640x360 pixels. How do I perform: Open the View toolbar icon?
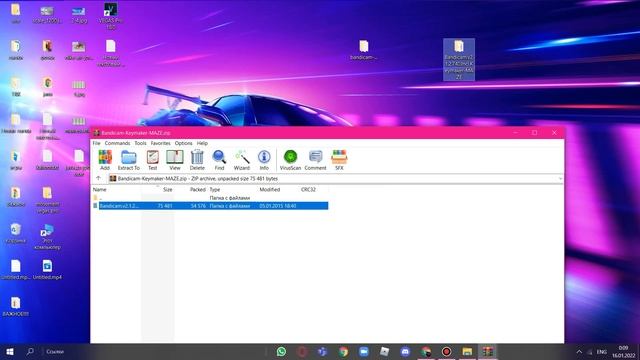pos(175,160)
